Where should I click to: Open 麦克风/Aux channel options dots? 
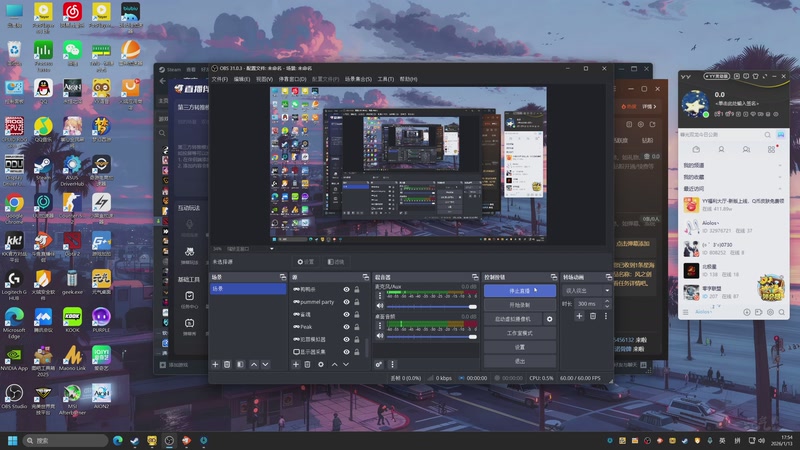pos(380,295)
